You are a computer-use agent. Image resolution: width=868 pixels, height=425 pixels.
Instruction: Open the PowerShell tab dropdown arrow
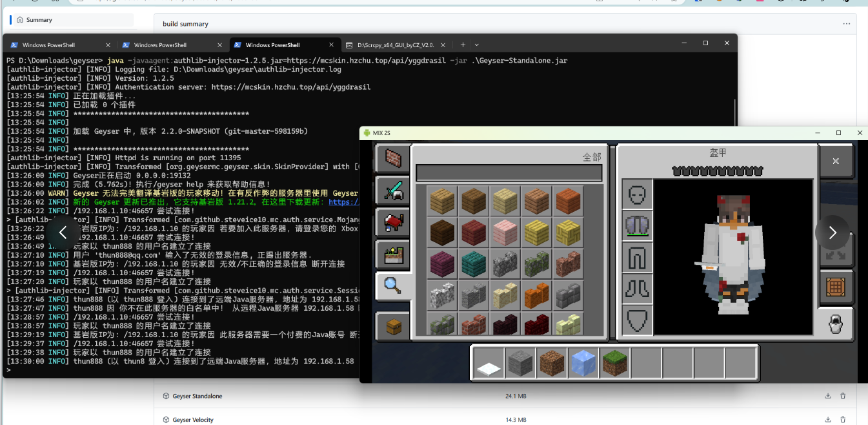(x=477, y=45)
